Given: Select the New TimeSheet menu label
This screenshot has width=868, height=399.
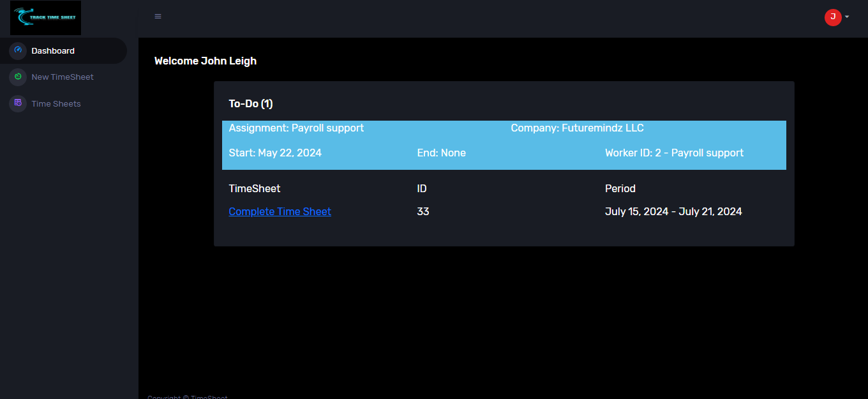Looking at the screenshot, I should click(63, 77).
